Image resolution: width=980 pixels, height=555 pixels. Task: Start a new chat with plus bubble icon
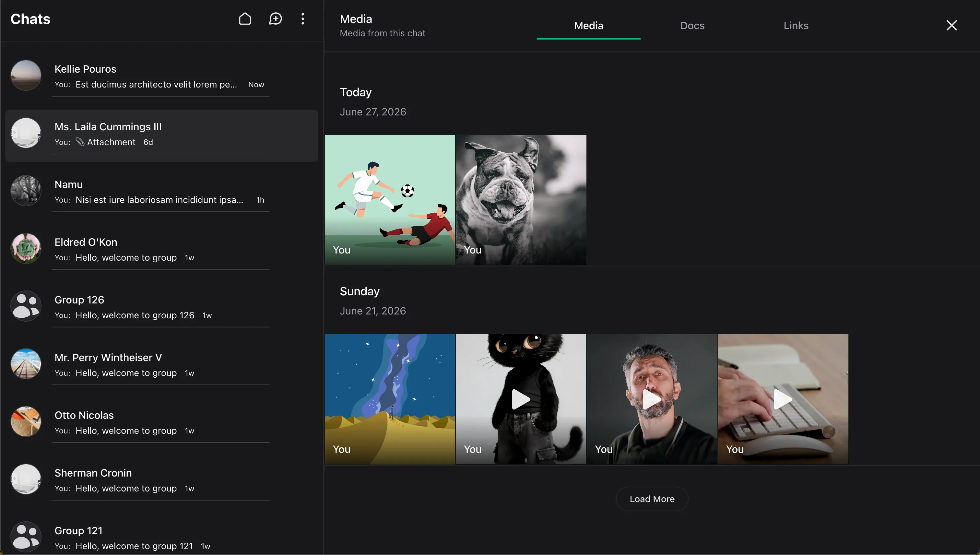tap(275, 19)
